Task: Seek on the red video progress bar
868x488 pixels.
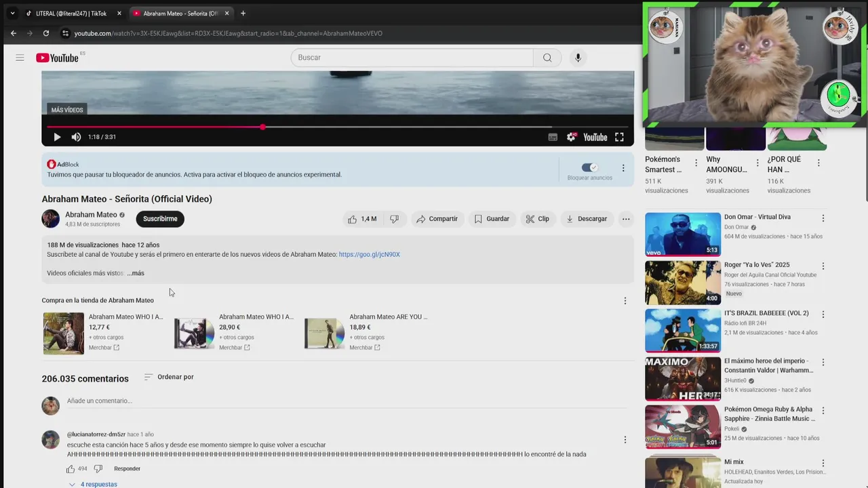Action: (x=338, y=127)
